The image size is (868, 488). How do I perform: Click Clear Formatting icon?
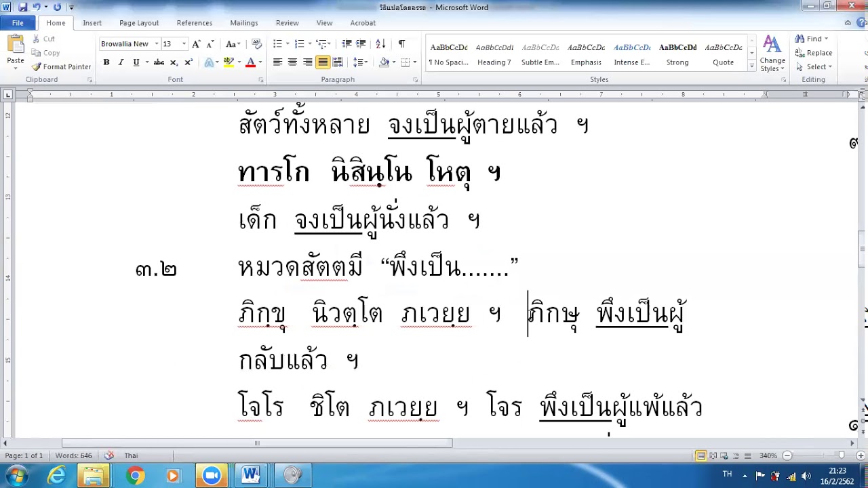(256, 44)
